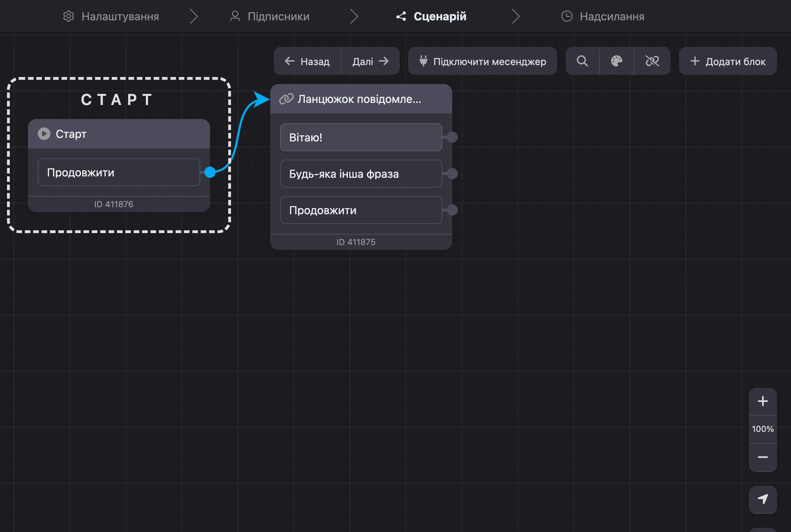
Task: Click the chain icon on Ланцюжок block
Action: point(286,99)
